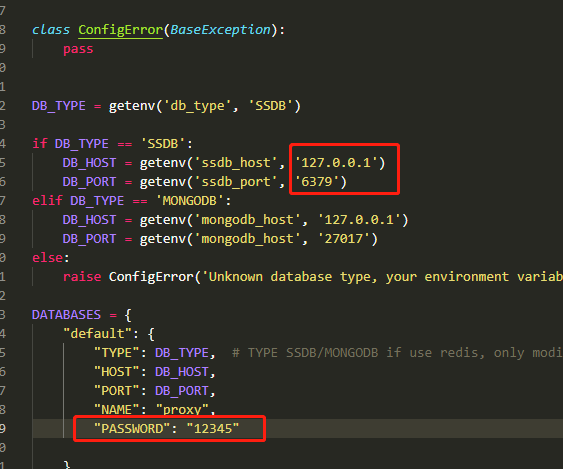Click the DATABASES variable name
The height and width of the screenshot is (469, 563).
coord(66,315)
